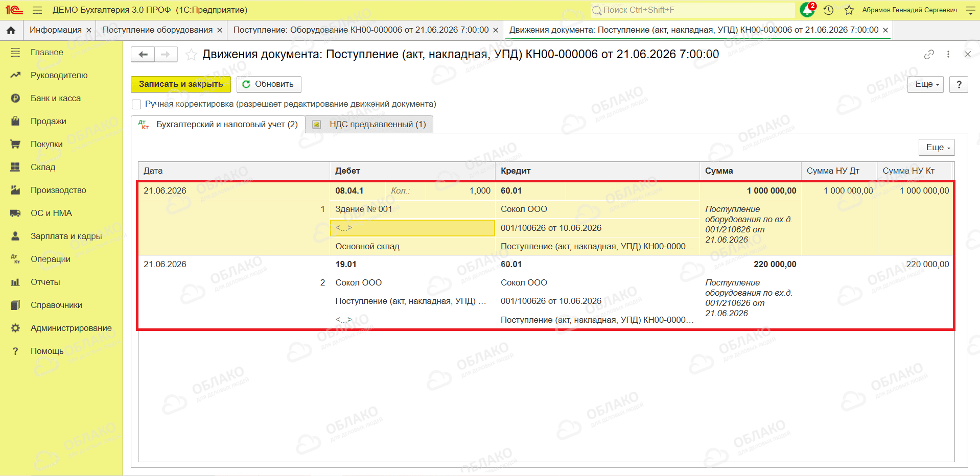The height and width of the screenshot is (476, 980).
Task: Select debit account 08.04.1 cell
Action: pyautogui.click(x=357, y=191)
